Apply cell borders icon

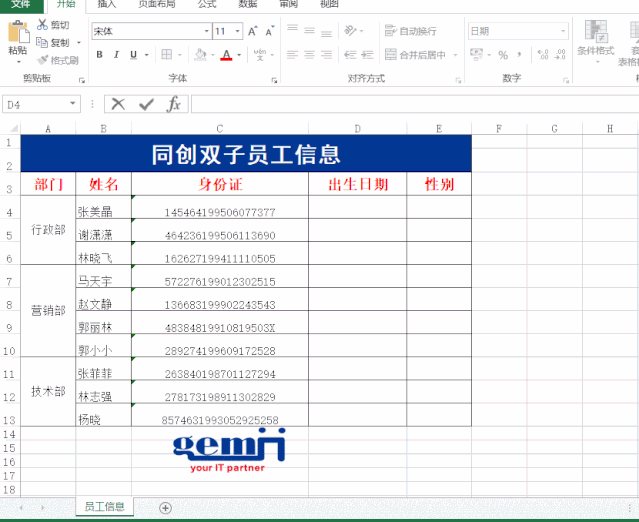coord(167,55)
